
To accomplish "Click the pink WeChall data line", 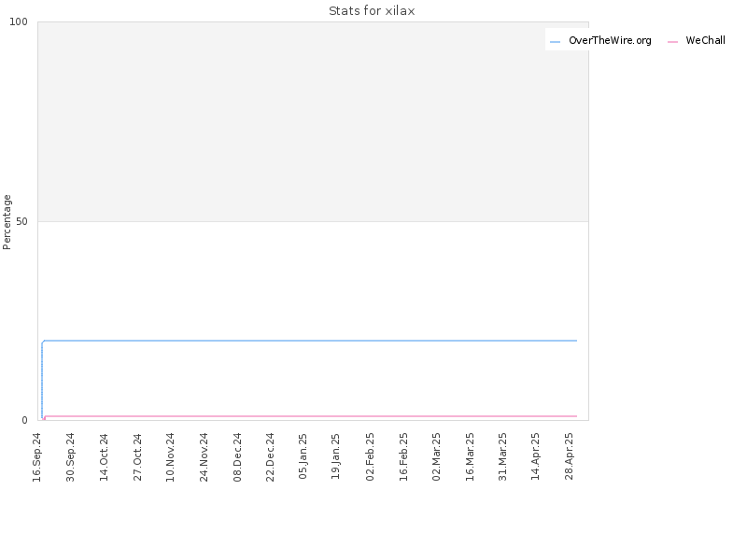I will click(x=310, y=416).
